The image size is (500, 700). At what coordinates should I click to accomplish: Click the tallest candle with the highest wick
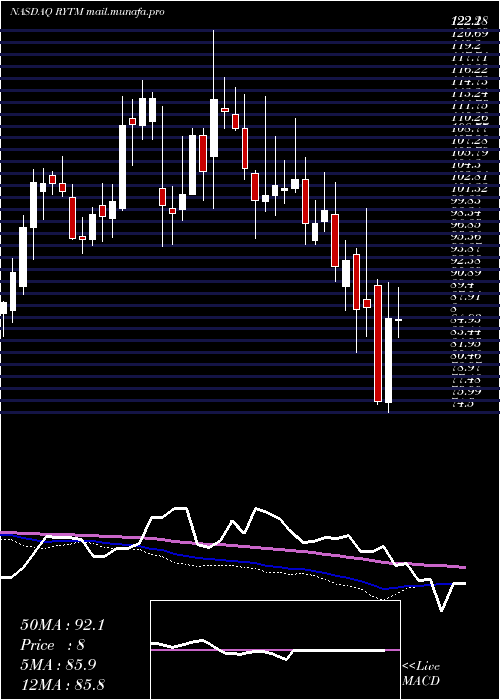[214, 120]
